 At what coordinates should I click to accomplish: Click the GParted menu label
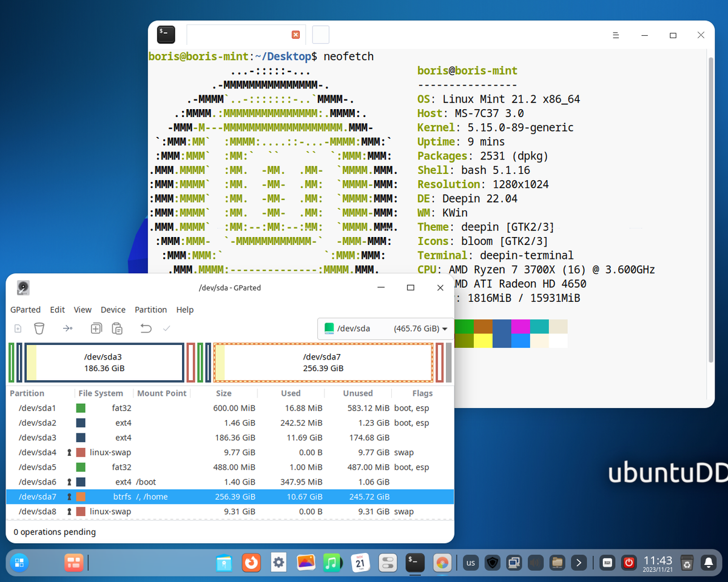(x=25, y=310)
